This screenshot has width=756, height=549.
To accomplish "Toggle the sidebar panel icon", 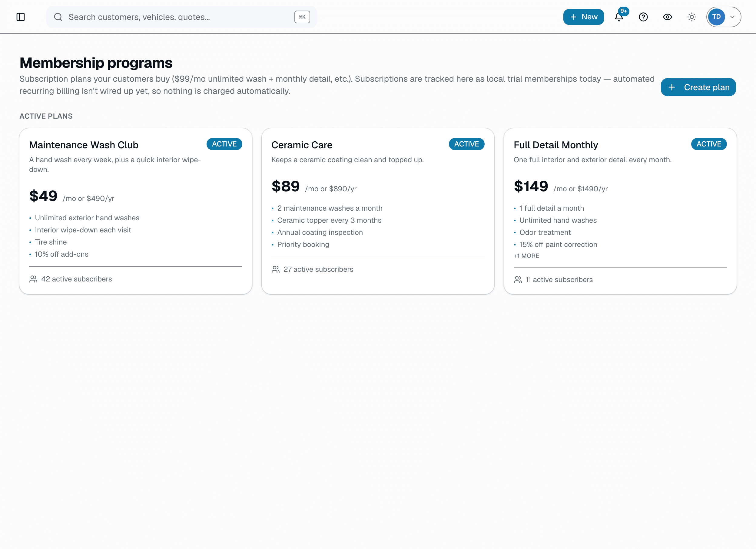I will pyautogui.click(x=21, y=17).
